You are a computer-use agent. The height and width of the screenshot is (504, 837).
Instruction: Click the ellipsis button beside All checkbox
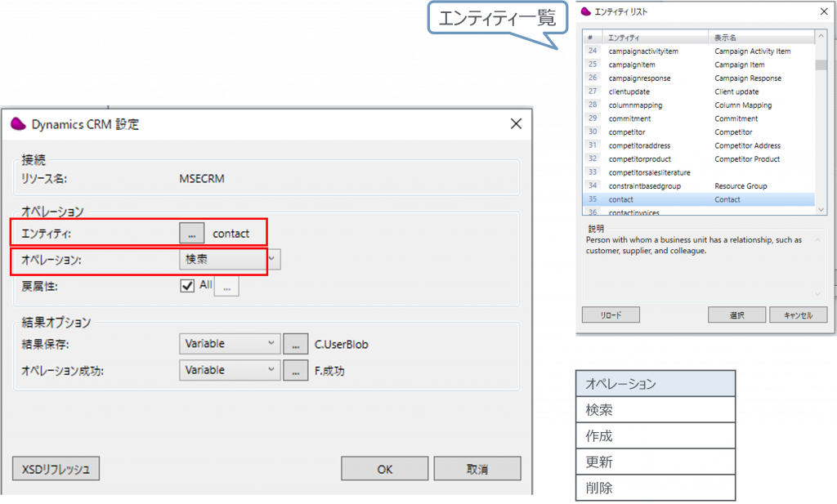click(226, 287)
